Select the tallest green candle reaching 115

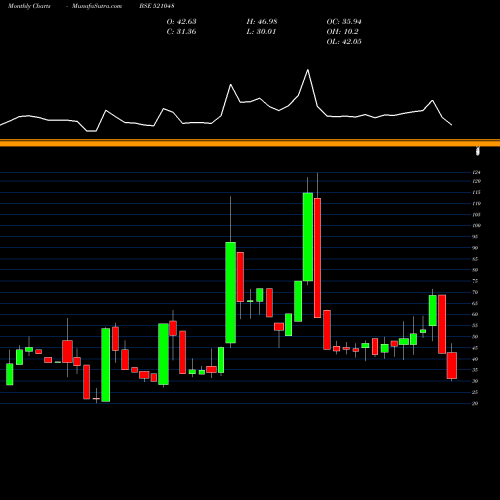[x=308, y=237]
